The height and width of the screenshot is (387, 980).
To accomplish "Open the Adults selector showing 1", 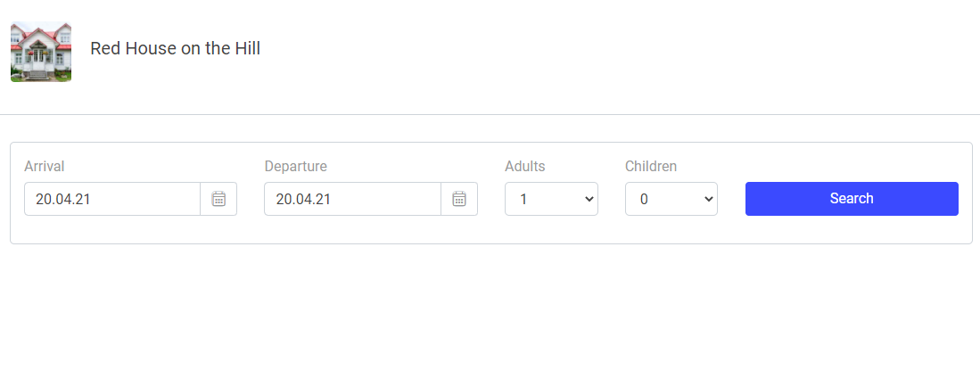I will click(x=551, y=199).
